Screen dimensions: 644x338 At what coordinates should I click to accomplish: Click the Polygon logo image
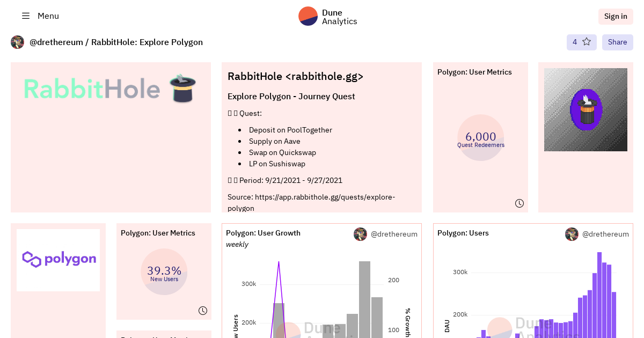(x=58, y=260)
